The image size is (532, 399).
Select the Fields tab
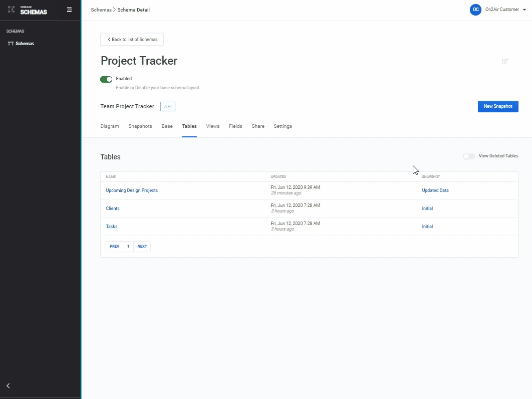[x=235, y=126]
